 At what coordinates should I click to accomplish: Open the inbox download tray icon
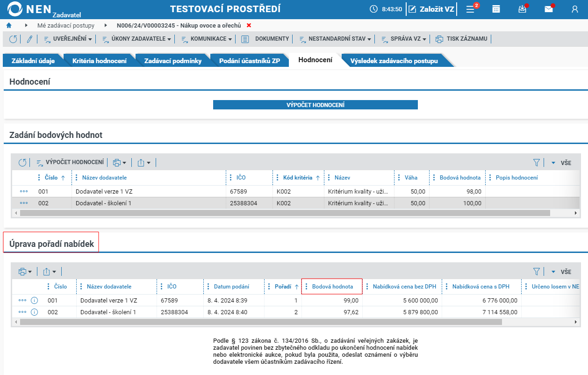[523, 9]
